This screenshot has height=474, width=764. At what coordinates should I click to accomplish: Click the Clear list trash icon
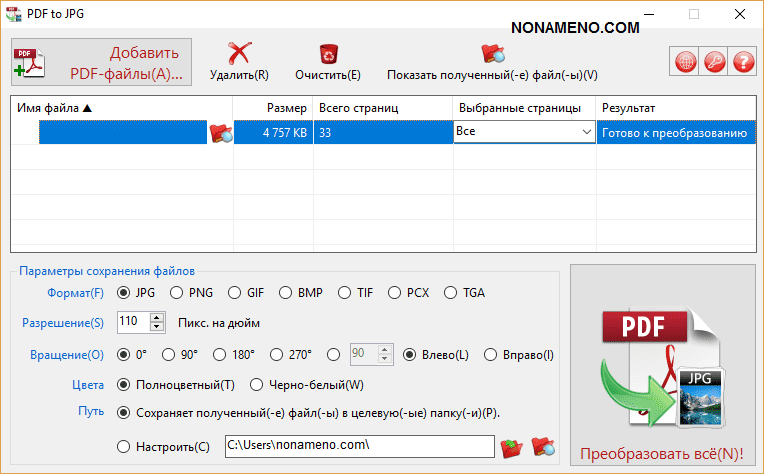coord(328,54)
